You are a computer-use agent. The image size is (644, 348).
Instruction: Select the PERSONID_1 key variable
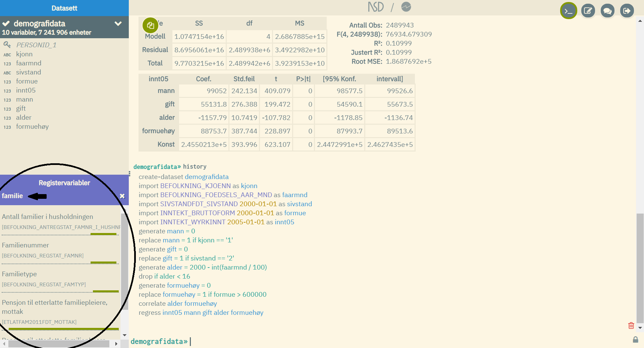[x=36, y=45]
